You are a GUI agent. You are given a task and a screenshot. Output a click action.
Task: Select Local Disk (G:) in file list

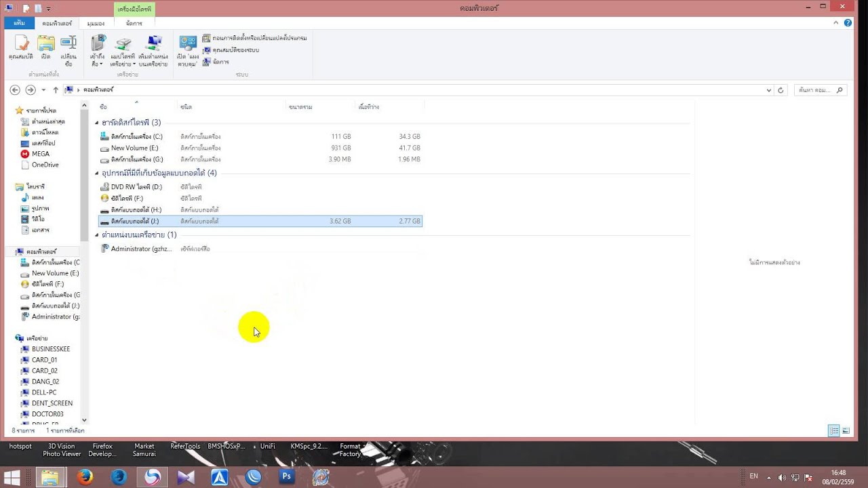(260, 159)
